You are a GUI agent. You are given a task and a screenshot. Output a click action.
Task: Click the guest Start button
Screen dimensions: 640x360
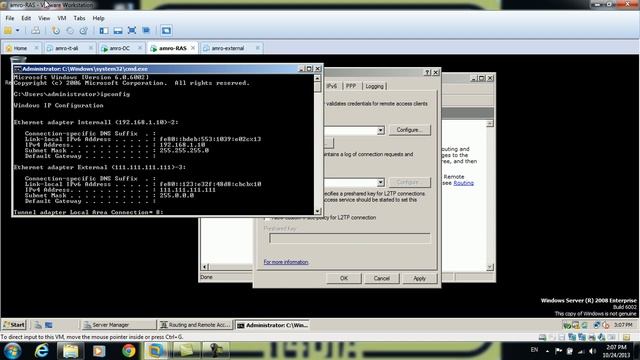click(14, 325)
